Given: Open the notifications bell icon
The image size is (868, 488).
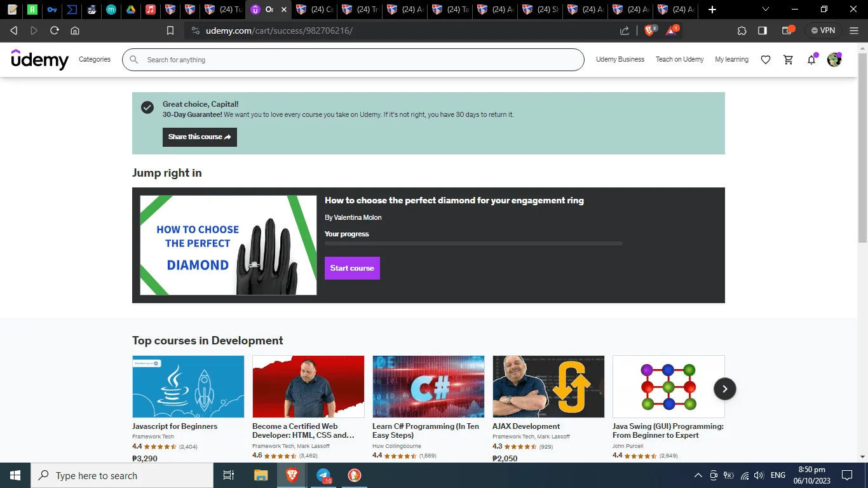Looking at the screenshot, I should pos(811,60).
